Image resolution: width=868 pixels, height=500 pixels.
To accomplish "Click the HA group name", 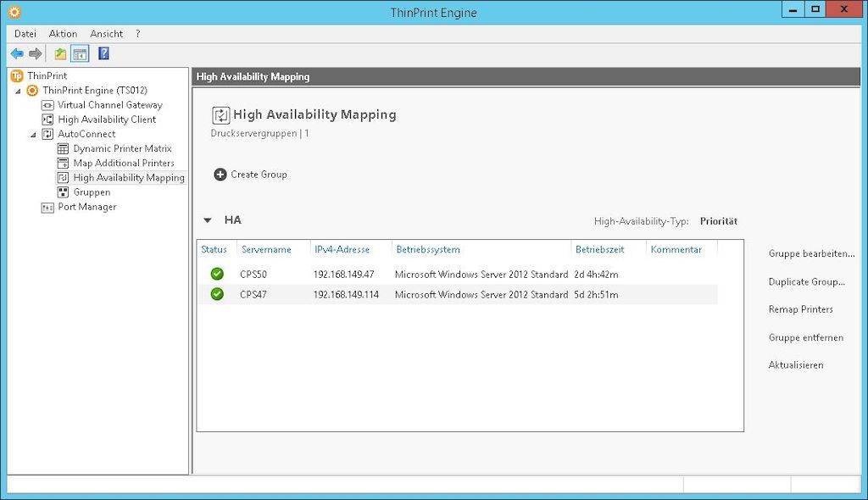I will pos(232,219).
